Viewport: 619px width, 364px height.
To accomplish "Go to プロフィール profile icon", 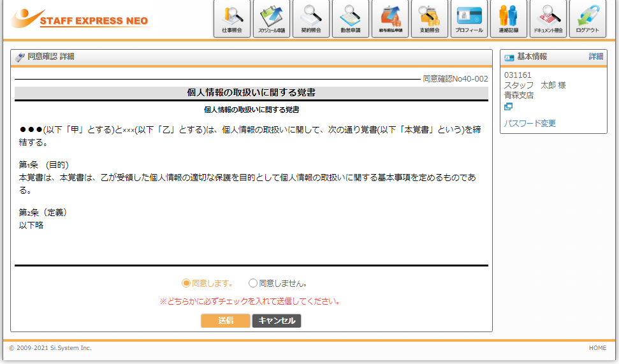I will [469, 18].
